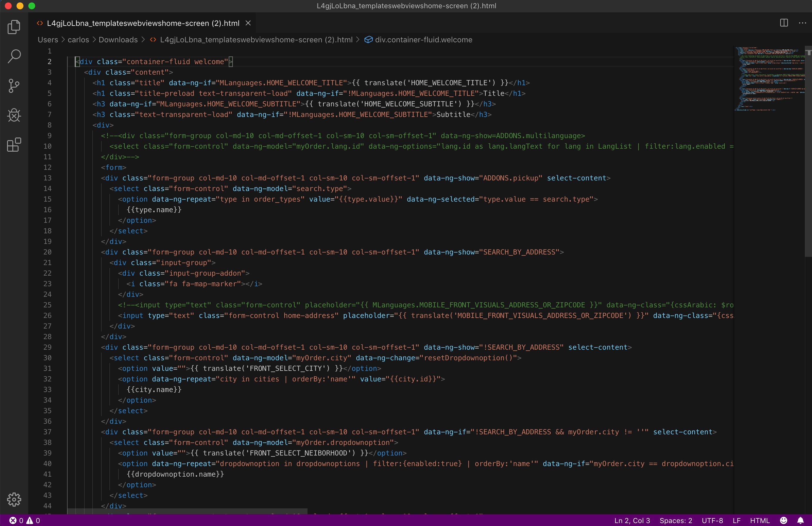The image size is (812, 526).
Task: Click carlos folder in breadcrumbs
Action: tap(78, 40)
